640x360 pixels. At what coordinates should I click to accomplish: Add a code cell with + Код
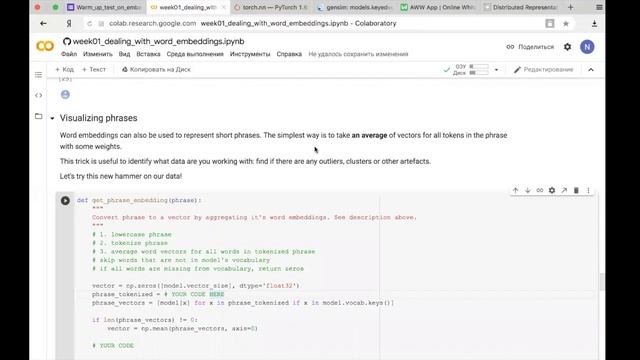(x=64, y=69)
